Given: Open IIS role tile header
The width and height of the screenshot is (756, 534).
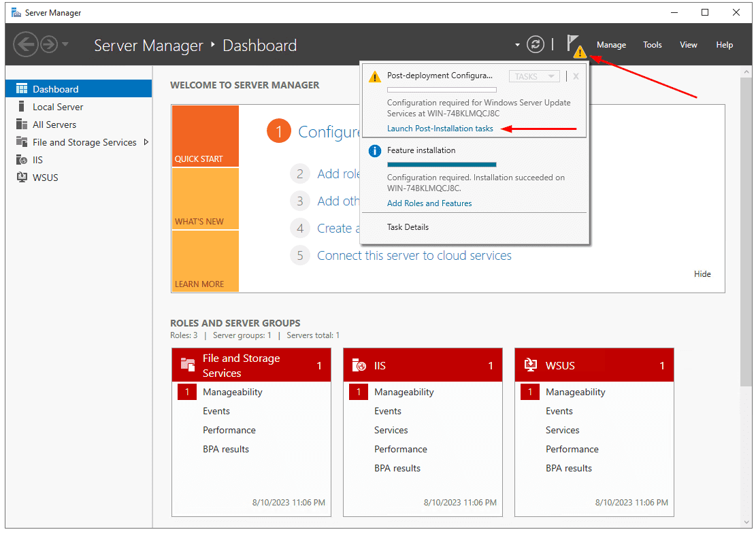Looking at the screenshot, I should [x=423, y=365].
